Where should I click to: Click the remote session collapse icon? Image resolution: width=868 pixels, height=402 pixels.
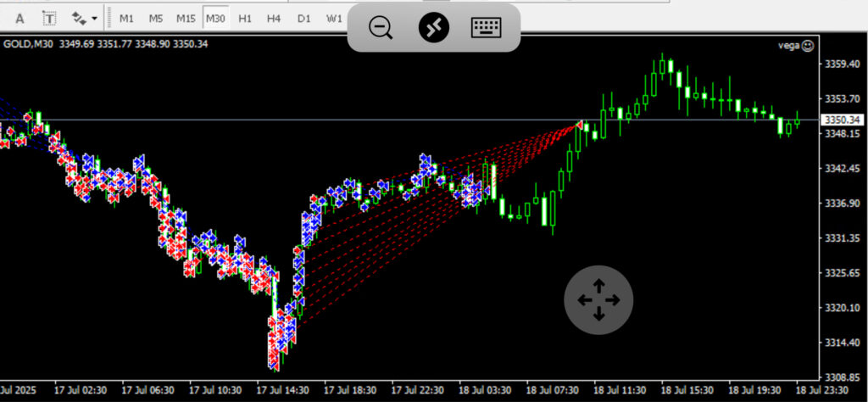pos(434,27)
